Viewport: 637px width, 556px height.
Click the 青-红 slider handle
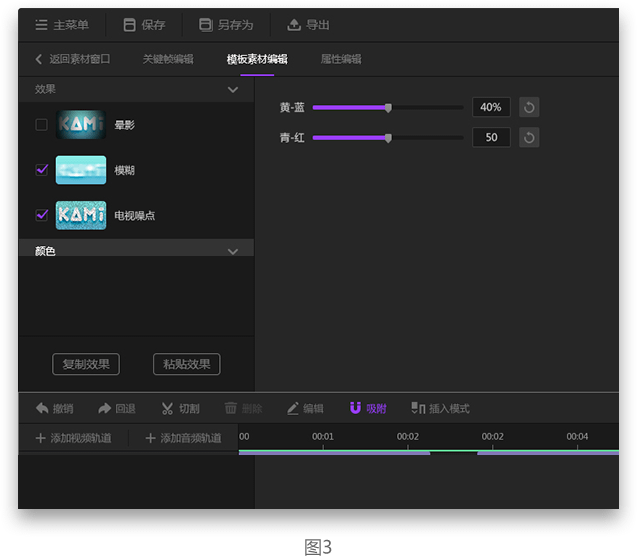point(388,138)
